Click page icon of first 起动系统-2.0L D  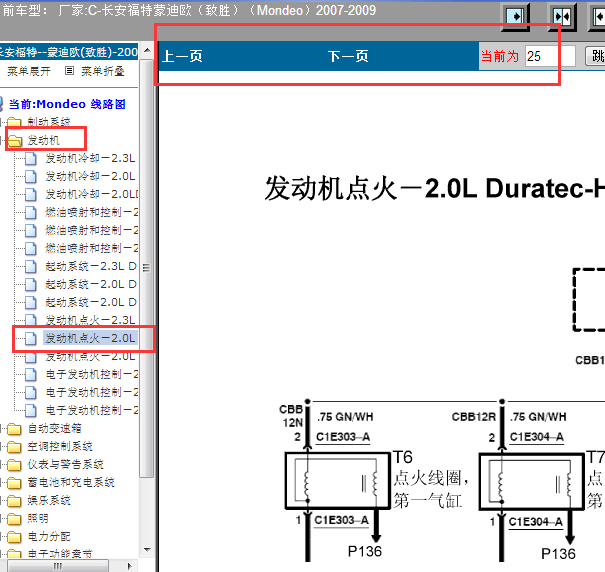coord(30,284)
